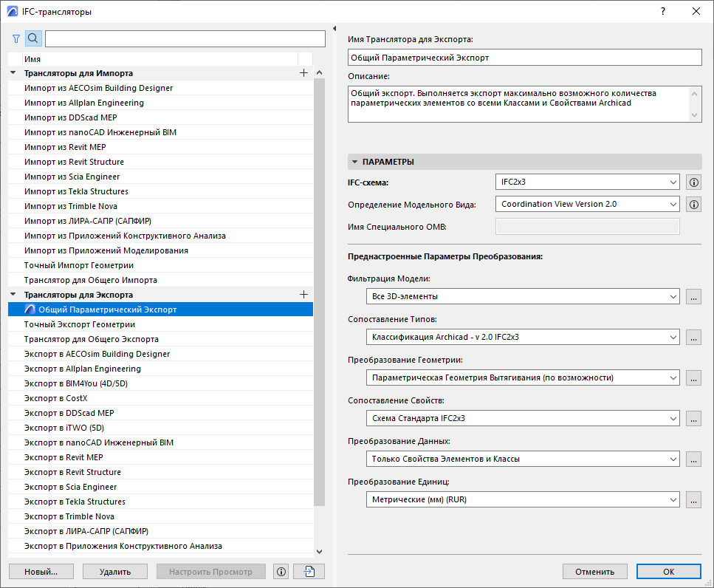714x588 pixels.
Task: Open Схема Стандарта IFC2x3 dropdown
Action: [523, 418]
